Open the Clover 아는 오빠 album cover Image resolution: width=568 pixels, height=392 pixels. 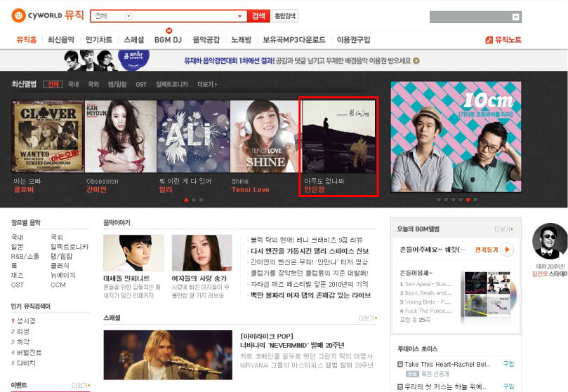48,137
